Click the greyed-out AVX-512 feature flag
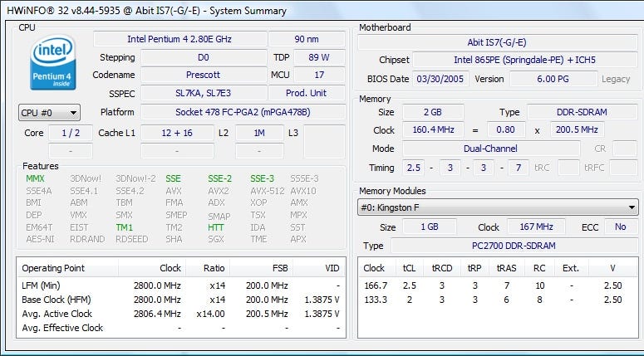644x356 pixels. 268,191
